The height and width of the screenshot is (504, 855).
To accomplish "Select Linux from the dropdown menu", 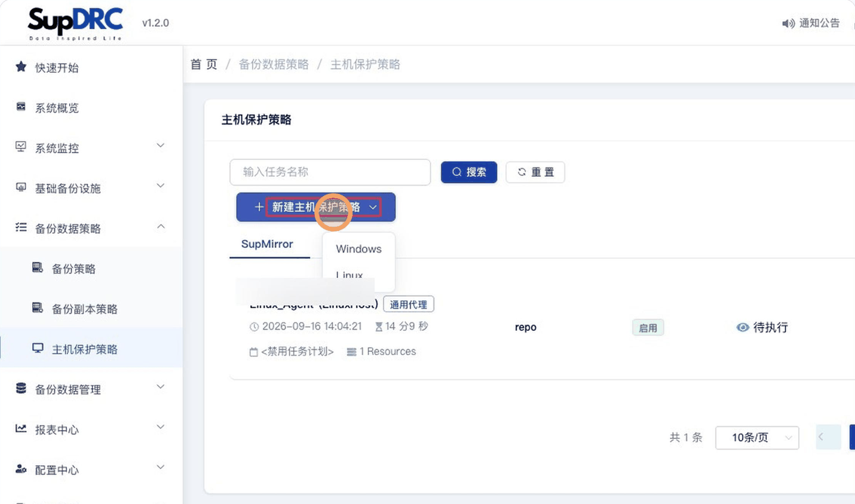I will 349,275.
